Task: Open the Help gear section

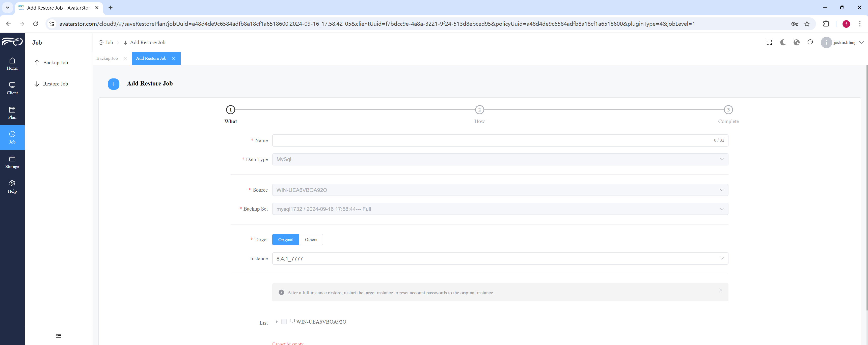Action: [x=12, y=187]
